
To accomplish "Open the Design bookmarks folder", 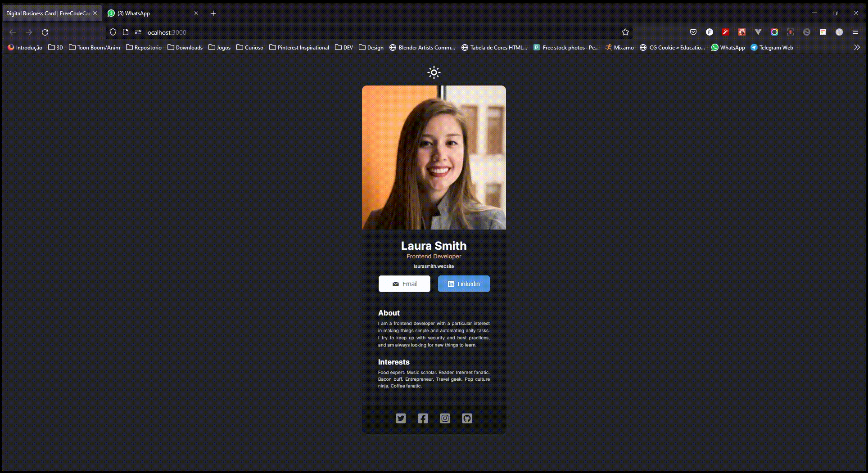I will [371, 47].
